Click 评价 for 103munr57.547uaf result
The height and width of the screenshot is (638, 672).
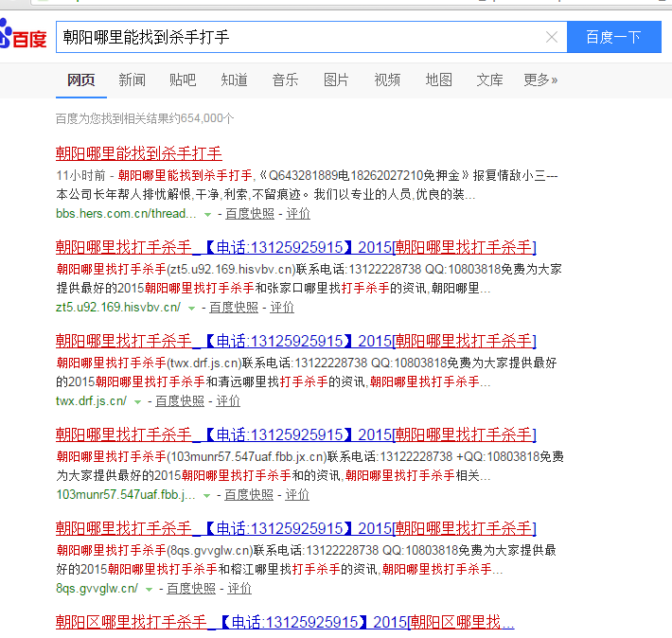pos(297,495)
